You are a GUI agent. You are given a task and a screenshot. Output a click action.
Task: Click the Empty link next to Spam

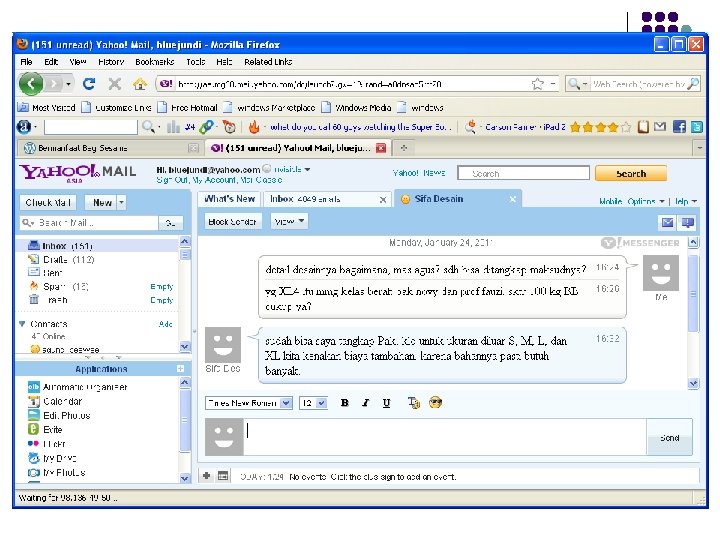pos(162,287)
